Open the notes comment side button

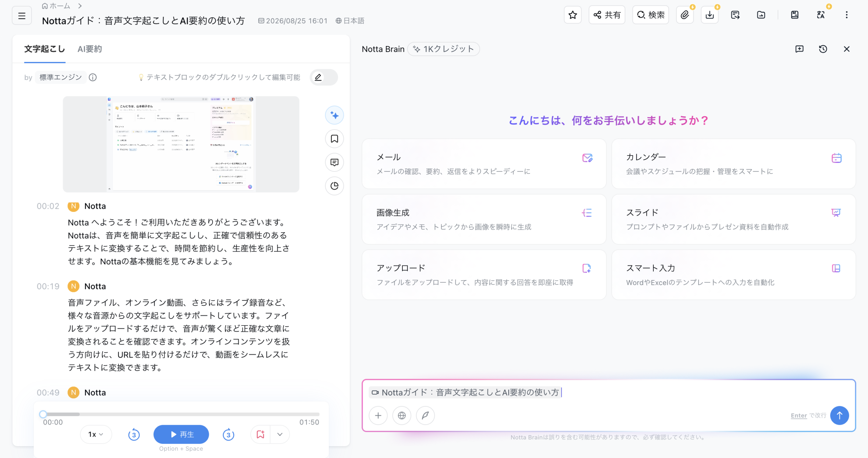point(334,162)
